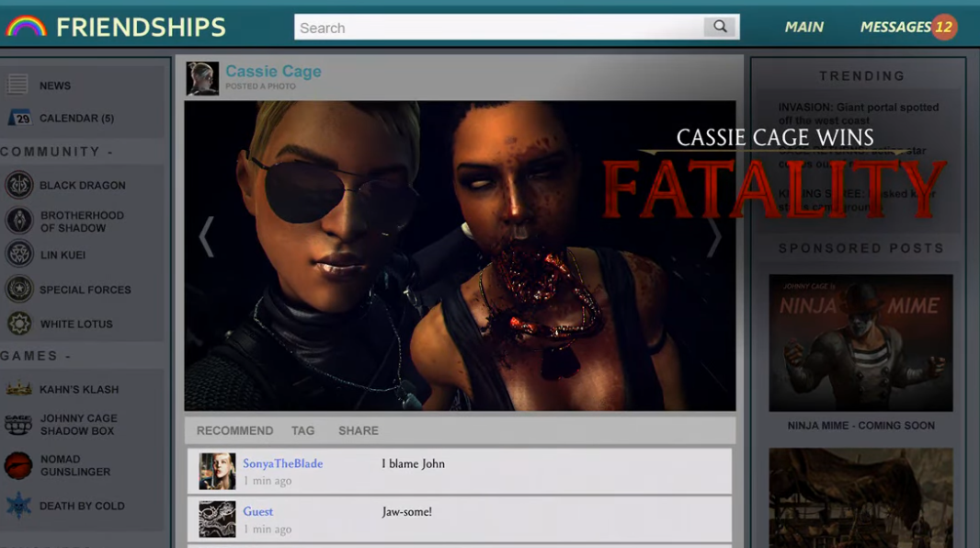View Cassie Cage's profile avatar
980x548 pixels.
point(202,78)
